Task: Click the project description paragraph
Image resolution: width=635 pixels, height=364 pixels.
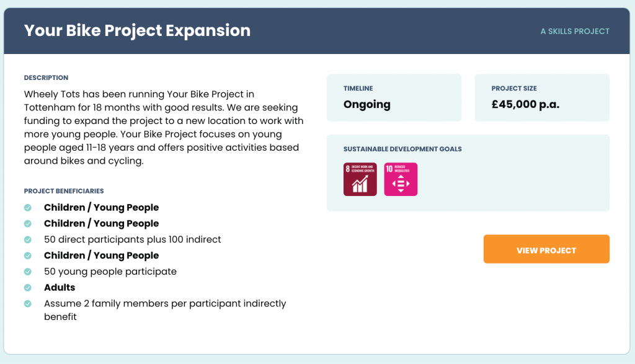Action: [164, 128]
